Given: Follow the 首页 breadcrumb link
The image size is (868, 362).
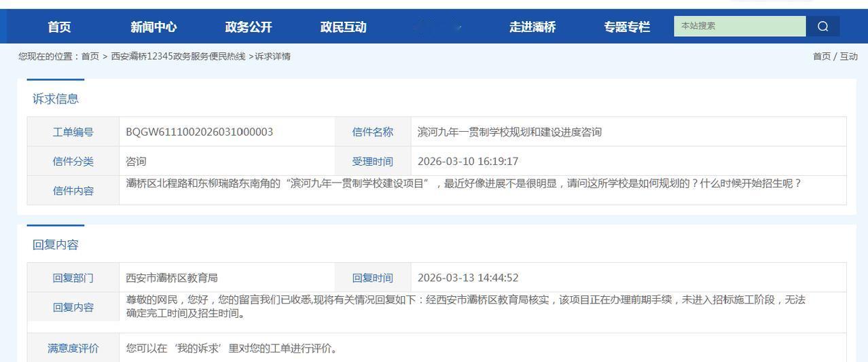Looking at the screenshot, I should pyautogui.click(x=90, y=56).
